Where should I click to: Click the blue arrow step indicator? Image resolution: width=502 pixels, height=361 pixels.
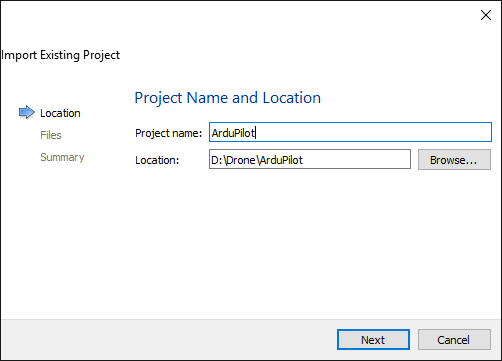(26, 112)
